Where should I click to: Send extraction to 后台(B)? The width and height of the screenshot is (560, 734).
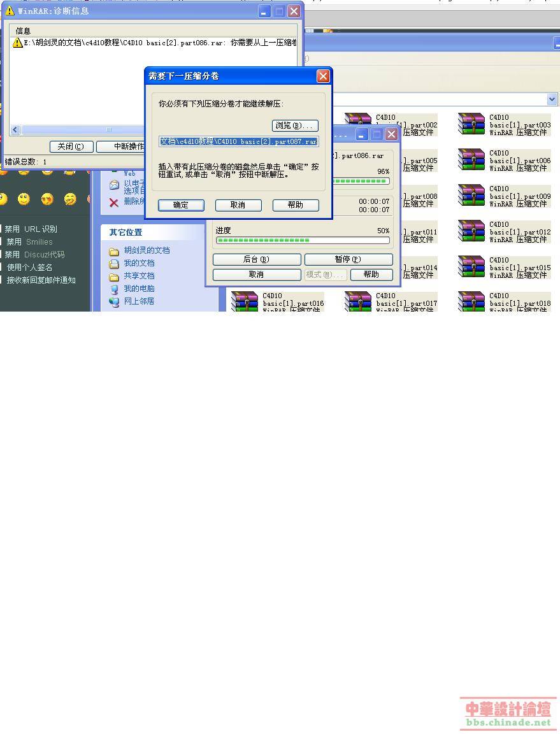point(257,259)
